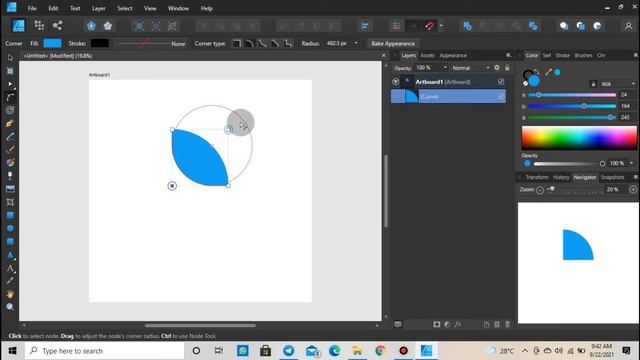The width and height of the screenshot is (640, 360).
Task: Select the Node tool
Action: coord(10,84)
